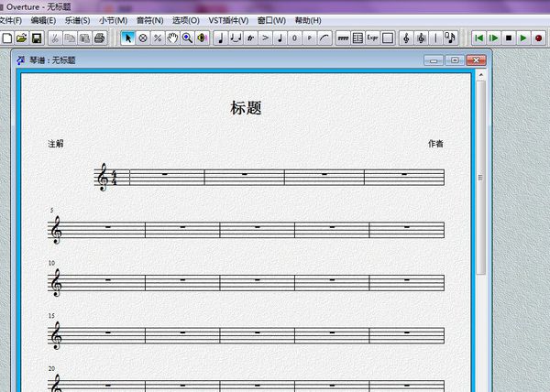Click the score window vertical scrollbar
550x392 pixels.
tap(481, 178)
